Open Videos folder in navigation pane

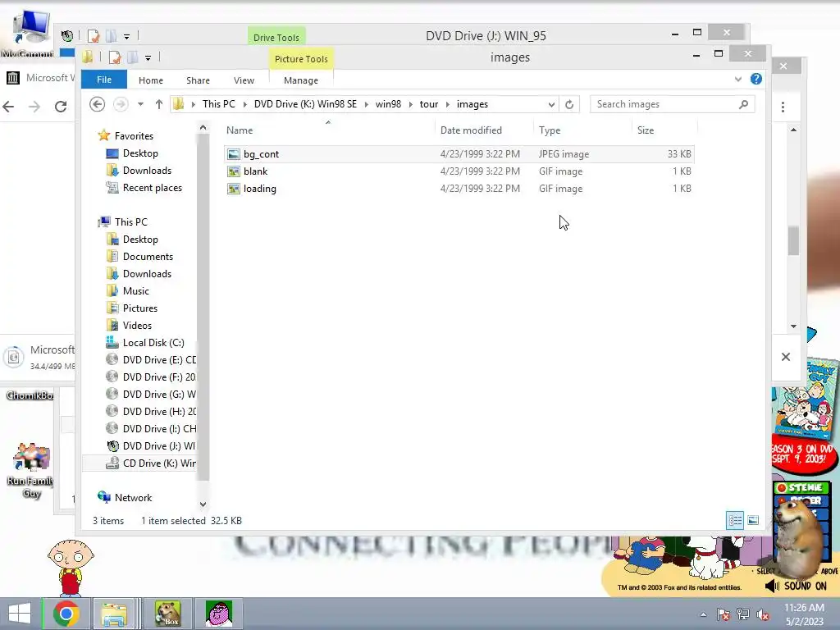tap(137, 325)
